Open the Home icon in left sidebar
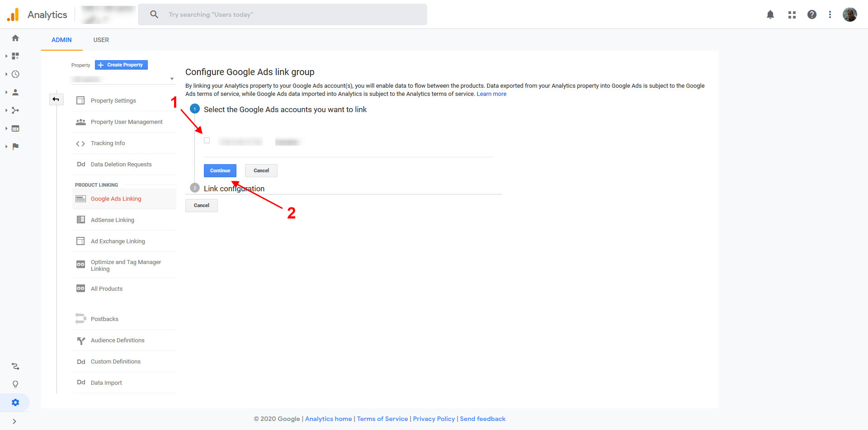 point(15,38)
